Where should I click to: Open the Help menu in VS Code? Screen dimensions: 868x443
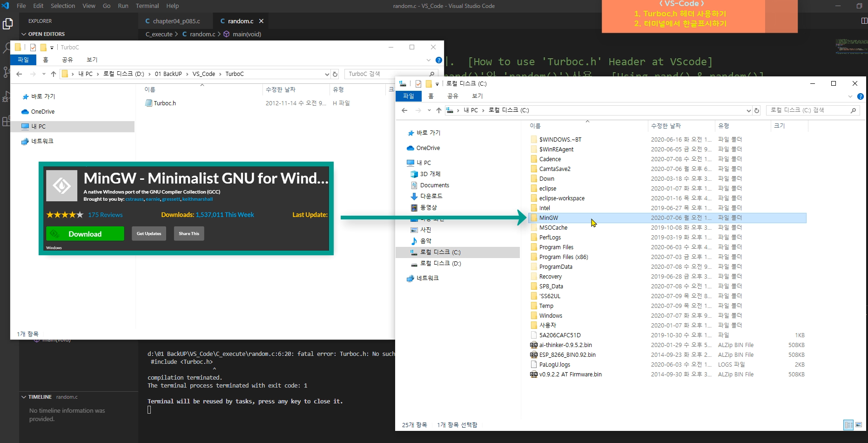pyautogui.click(x=173, y=6)
